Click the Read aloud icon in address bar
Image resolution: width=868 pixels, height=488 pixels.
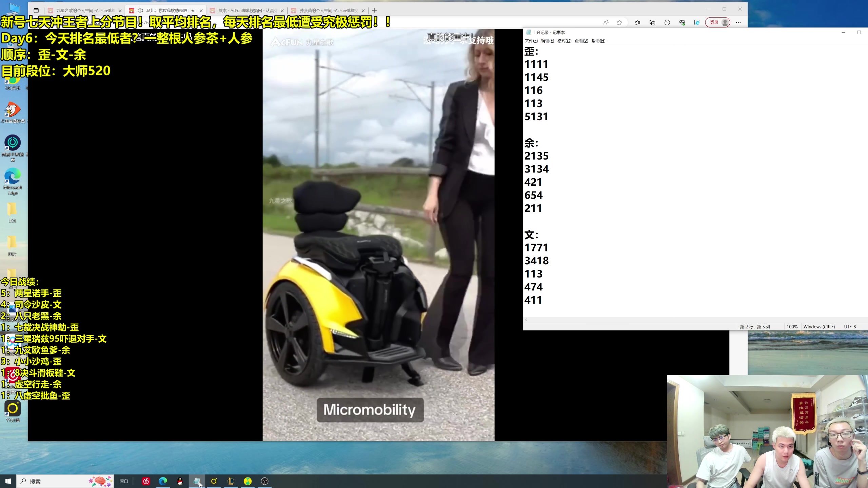pos(606,22)
